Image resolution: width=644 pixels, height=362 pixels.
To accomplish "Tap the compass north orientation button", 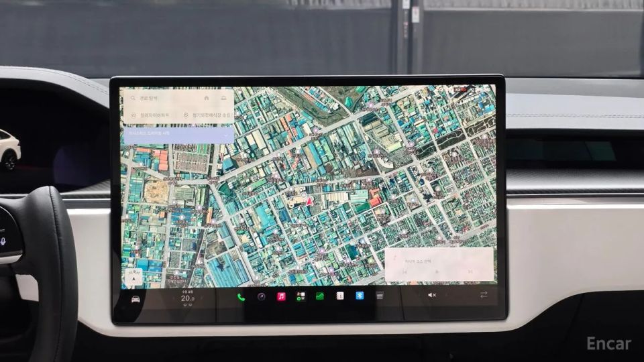I will point(133,277).
